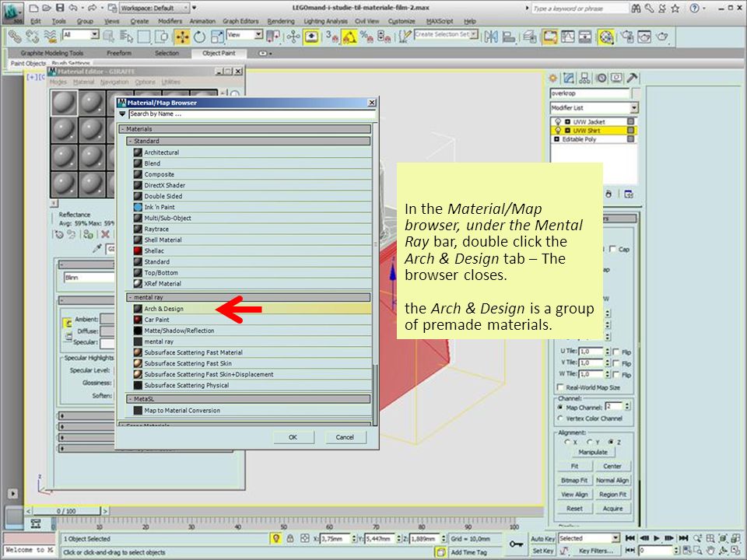747x560 pixels.
Task: Click the Region Fit button
Action: (x=612, y=495)
